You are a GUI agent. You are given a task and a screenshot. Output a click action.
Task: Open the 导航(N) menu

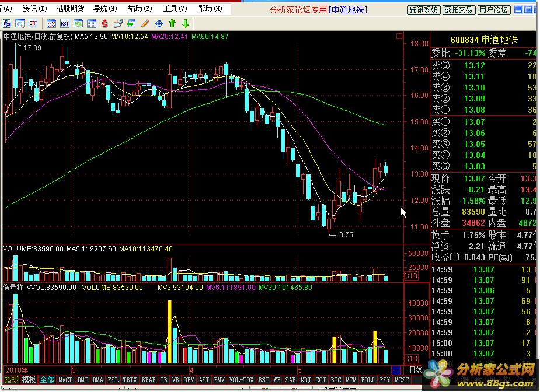click(105, 9)
